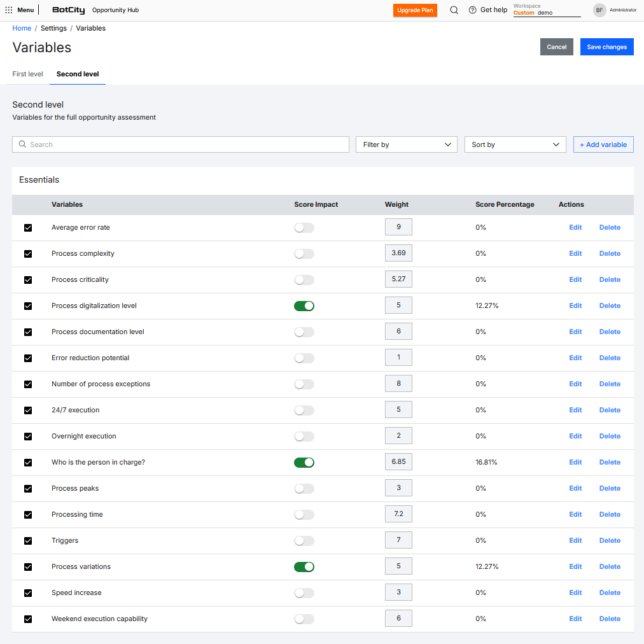Open the Menu grid icon
The height and width of the screenshot is (644, 644).
[9, 10]
